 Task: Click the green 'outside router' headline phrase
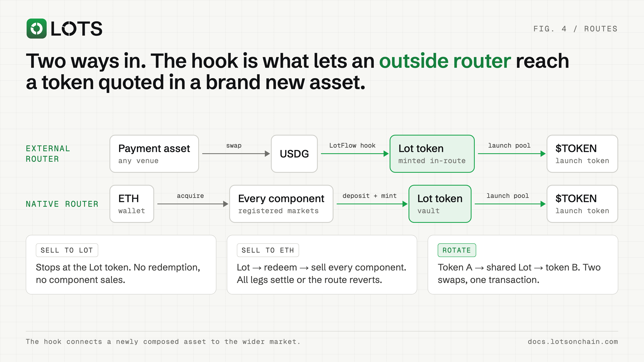pos(445,61)
